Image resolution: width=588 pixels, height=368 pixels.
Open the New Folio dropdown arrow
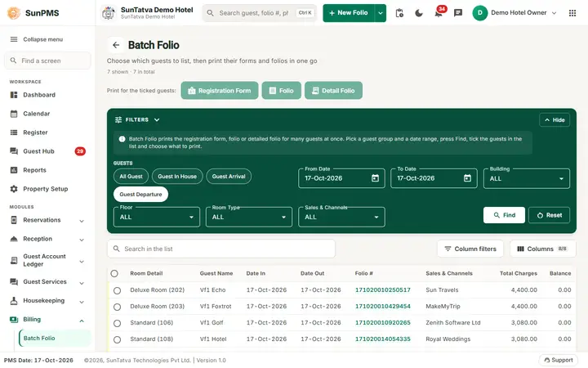pos(381,13)
